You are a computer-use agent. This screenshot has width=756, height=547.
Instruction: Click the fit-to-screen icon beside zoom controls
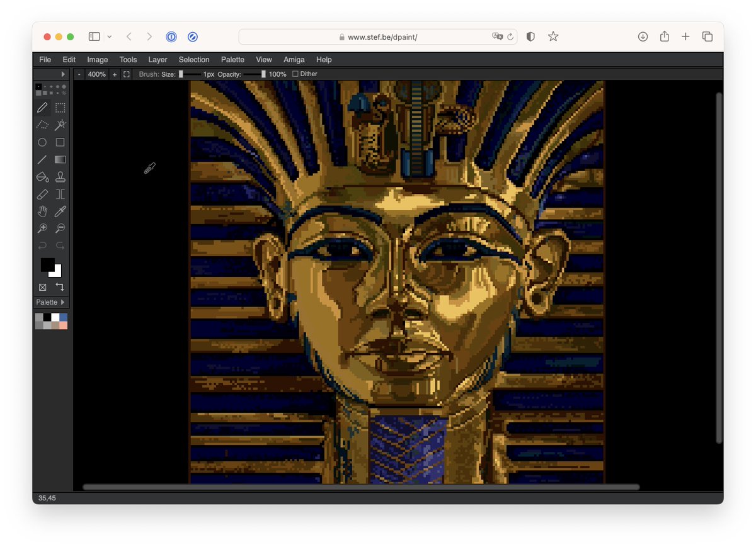(127, 74)
